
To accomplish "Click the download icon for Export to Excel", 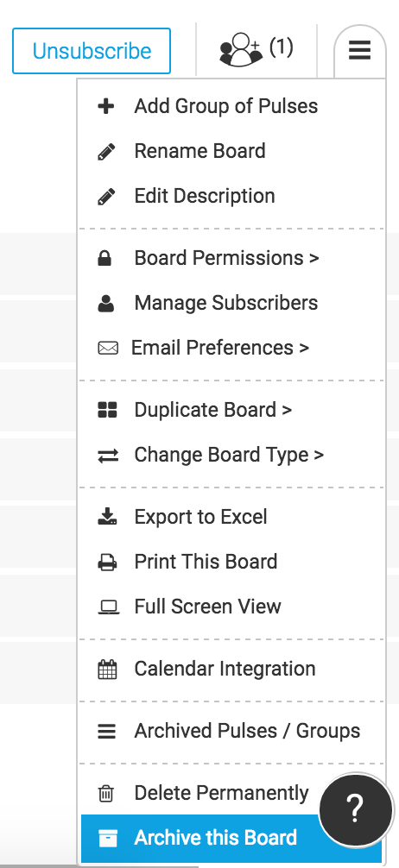I will click(x=107, y=517).
